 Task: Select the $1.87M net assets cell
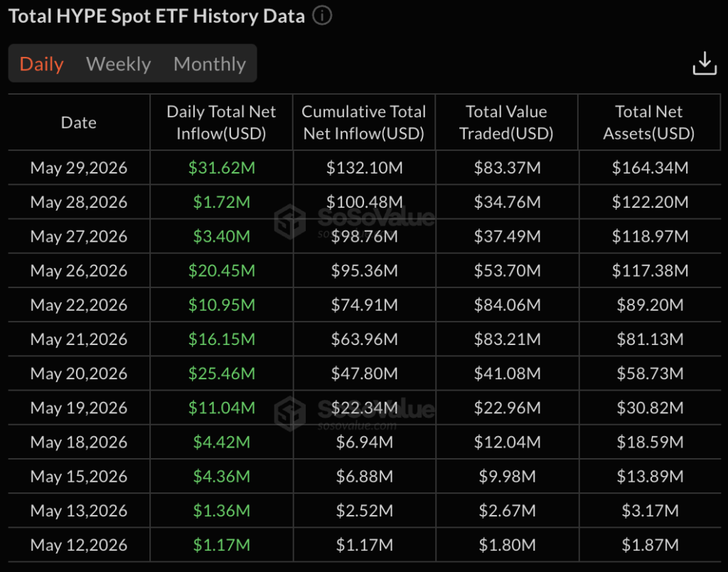(650, 545)
